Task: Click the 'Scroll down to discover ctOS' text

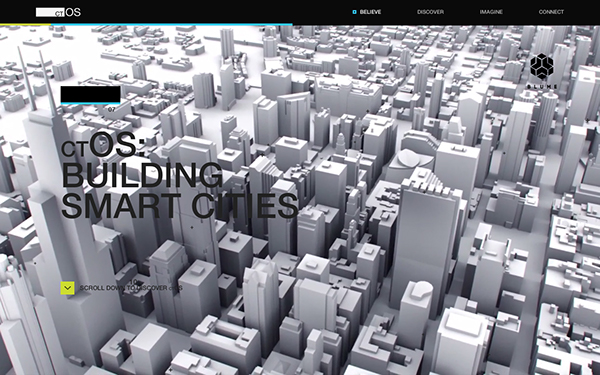Action: (131, 288)
